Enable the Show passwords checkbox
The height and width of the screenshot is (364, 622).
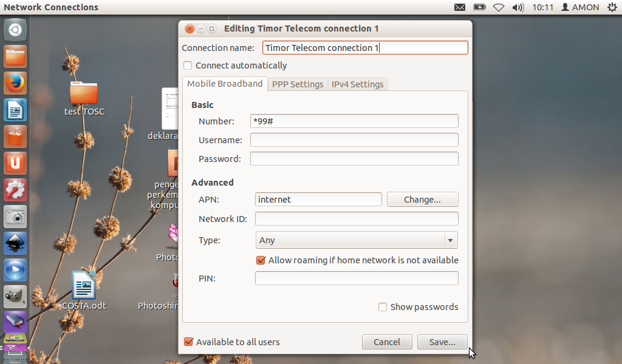point(383,307)
